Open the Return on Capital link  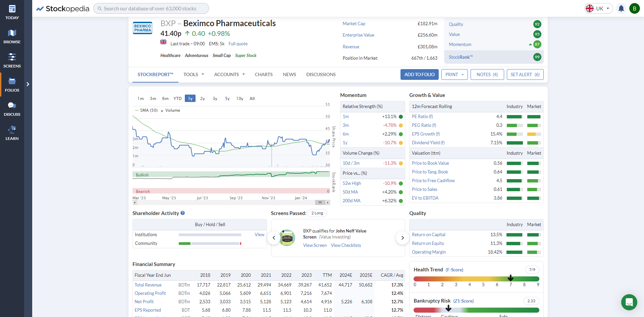coord(429,234)
